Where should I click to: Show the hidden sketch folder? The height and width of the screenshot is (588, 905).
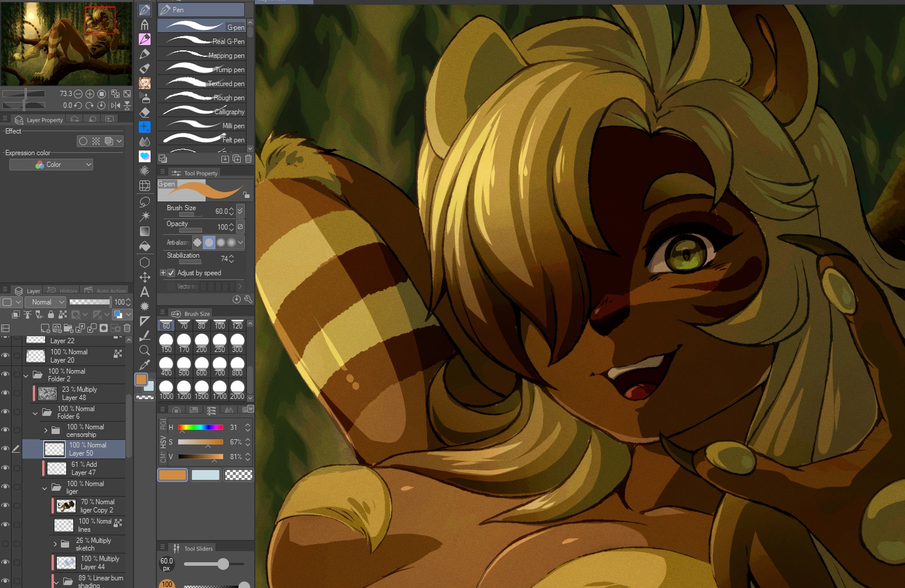coord(5,544)
